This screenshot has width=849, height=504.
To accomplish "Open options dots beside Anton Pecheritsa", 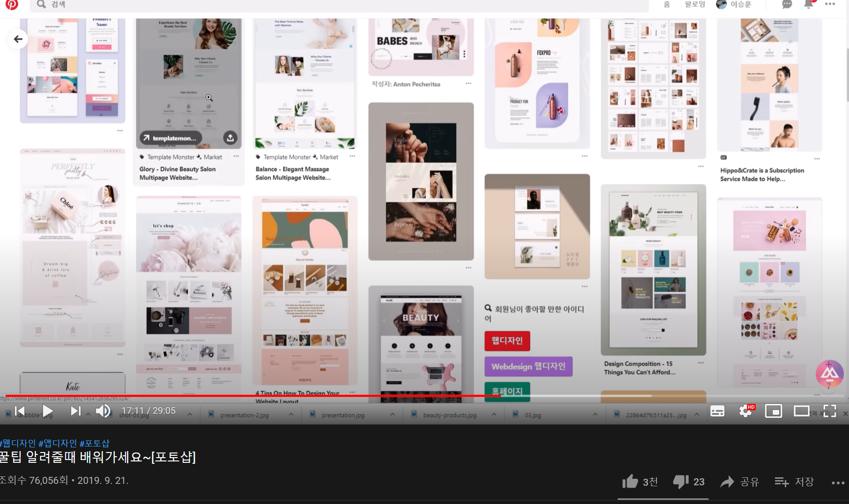I will [468, 83].
